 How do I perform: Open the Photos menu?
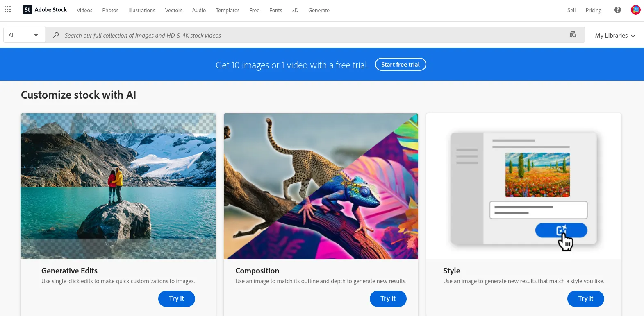[x=110, y=10]
